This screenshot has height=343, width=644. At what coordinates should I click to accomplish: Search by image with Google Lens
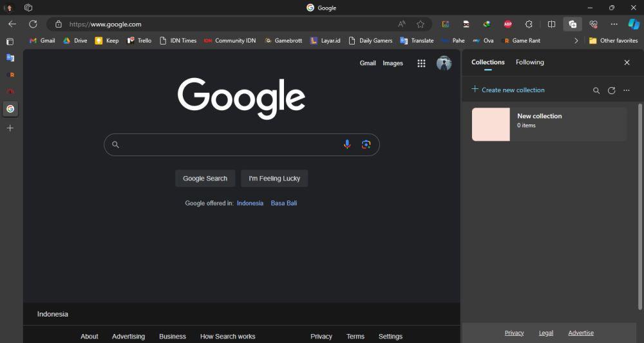(366, 144)
